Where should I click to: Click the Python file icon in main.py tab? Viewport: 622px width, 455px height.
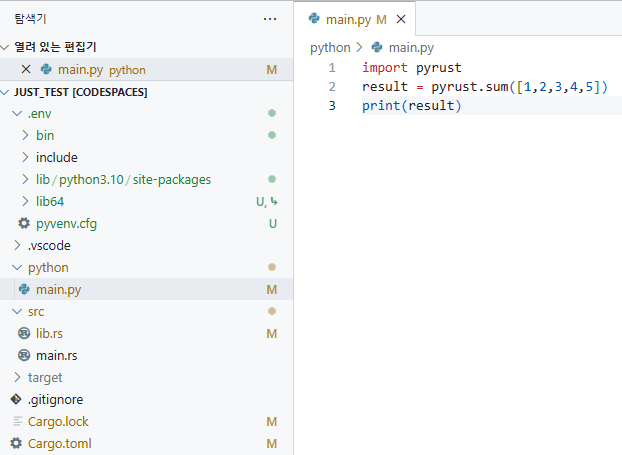point(315,19)
